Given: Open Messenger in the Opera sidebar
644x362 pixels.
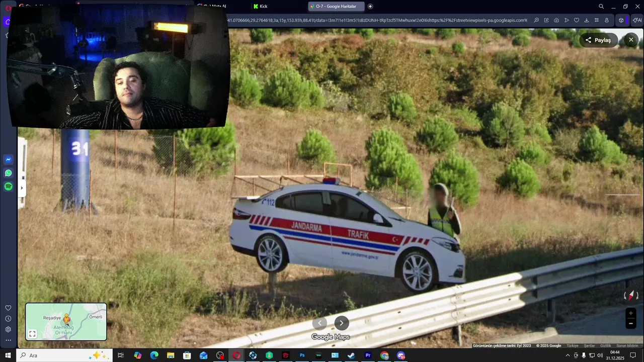Looking at the screenshot, I should tap(8, 159).
